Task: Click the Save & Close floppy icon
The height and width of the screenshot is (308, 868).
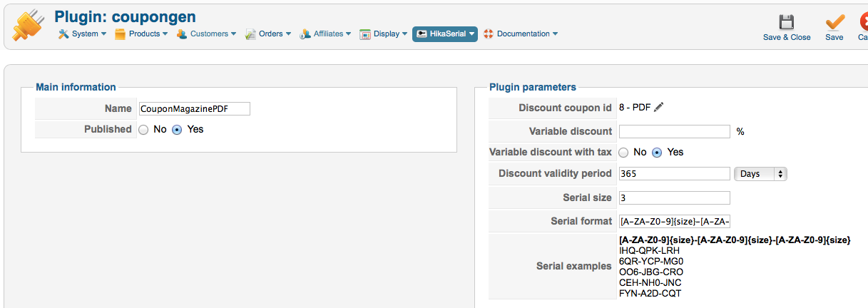Action: tap(787, 22)
